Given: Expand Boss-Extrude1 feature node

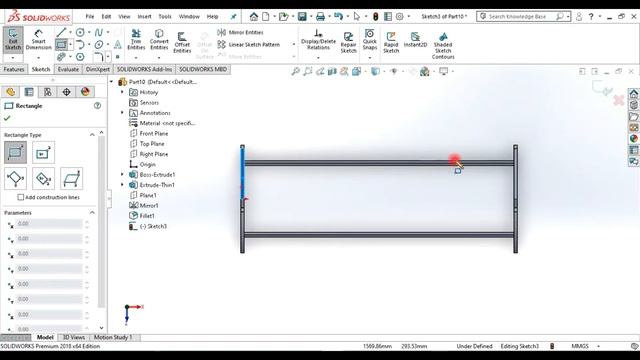Looking at the screenshot, I should (x=122, y=174).
